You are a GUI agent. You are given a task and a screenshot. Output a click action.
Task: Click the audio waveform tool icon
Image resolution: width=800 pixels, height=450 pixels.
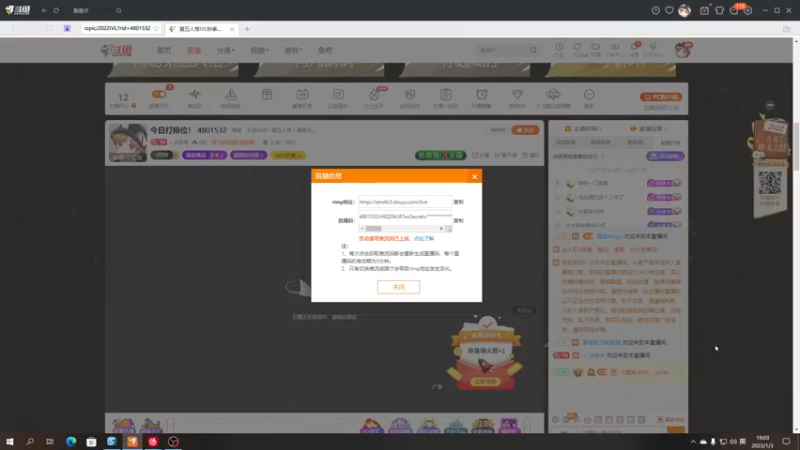pos(194,95)
